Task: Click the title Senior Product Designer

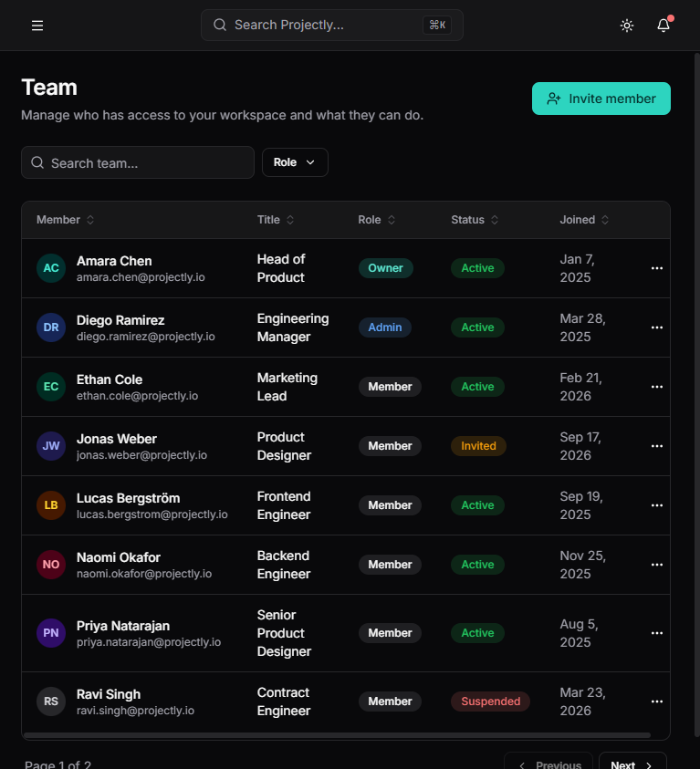Action: (284, 633)
